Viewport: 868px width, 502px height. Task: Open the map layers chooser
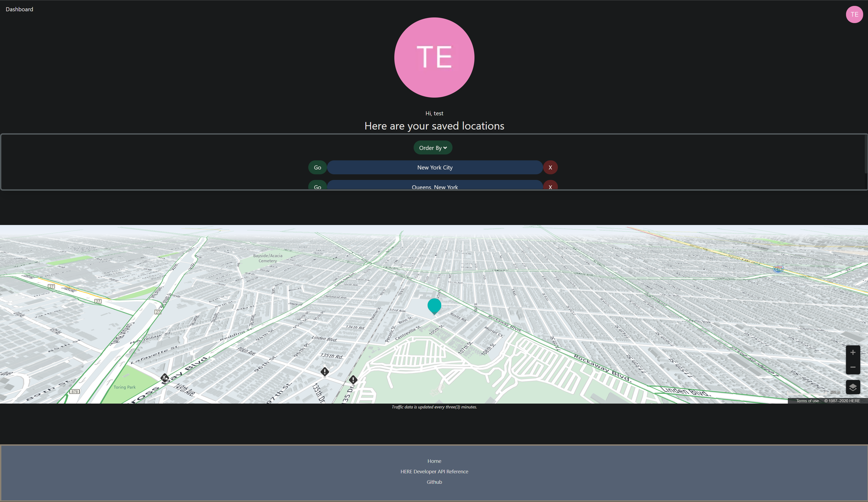point(853,387)
